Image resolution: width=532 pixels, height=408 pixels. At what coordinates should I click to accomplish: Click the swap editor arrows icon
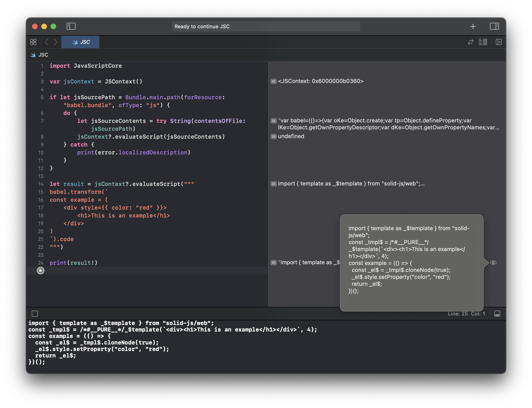coord(470,42)
